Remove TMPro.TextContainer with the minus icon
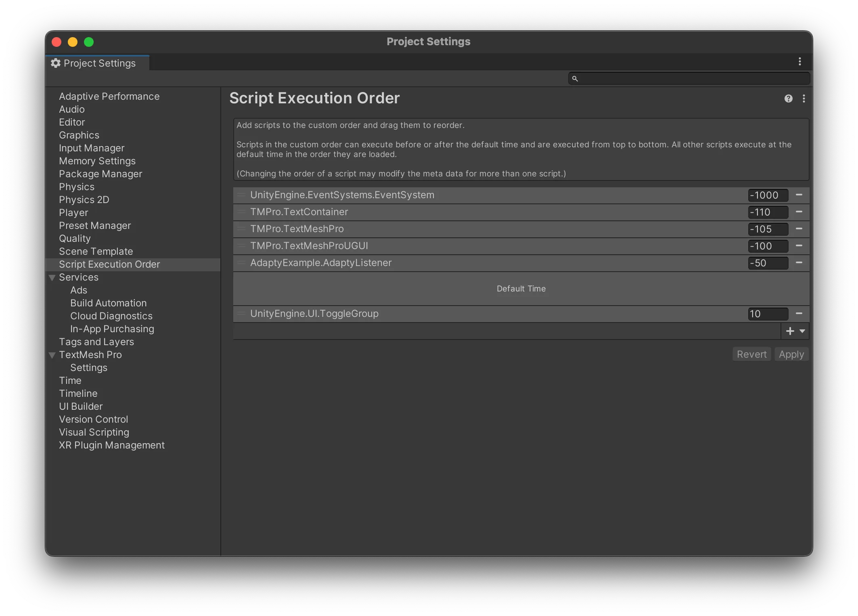This screenshot has height=616, width=858. tap(799, 212)
